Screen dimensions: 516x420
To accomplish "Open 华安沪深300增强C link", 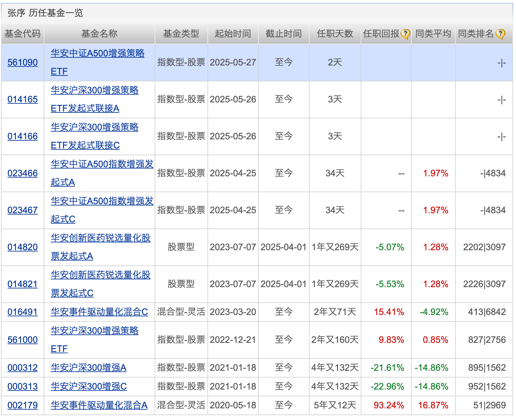I will coord(89,387).
